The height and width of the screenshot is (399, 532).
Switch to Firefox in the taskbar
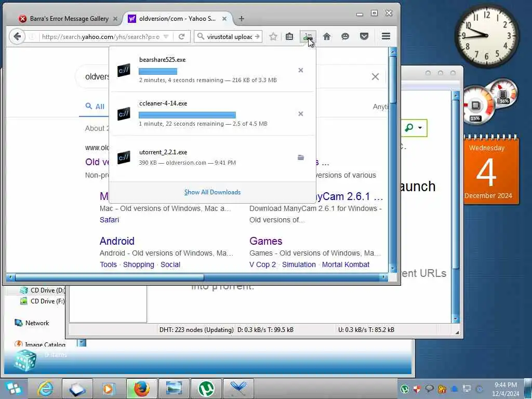[x=141, y=389]
